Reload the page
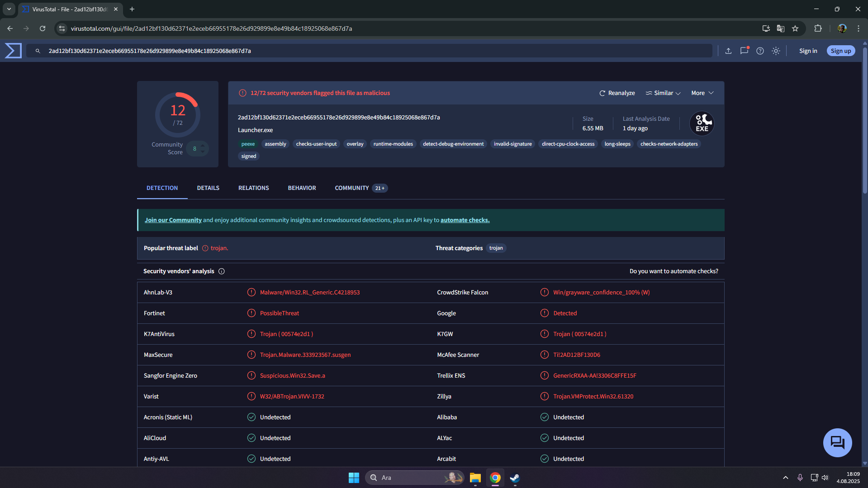Screen dimensions: 868x488 click(43, 28)
